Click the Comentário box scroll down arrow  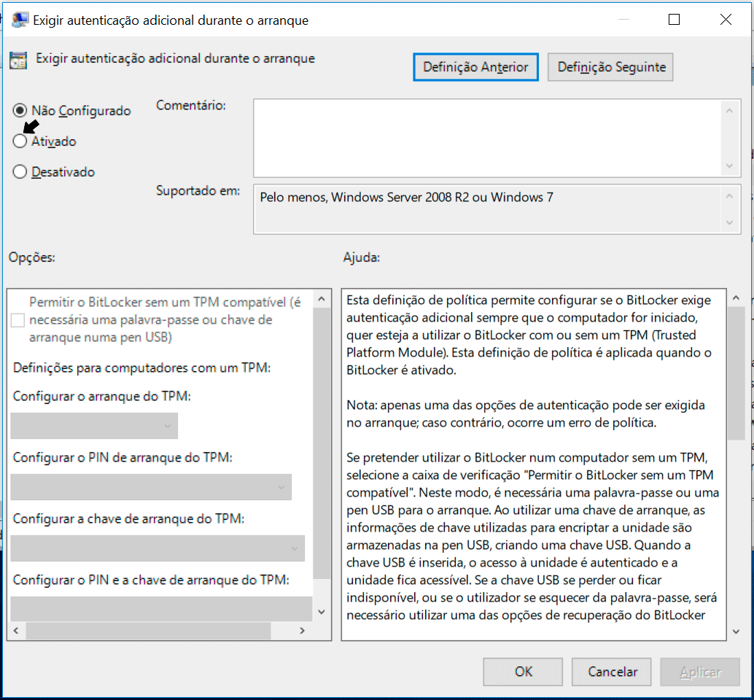click(x=729, y=166)
